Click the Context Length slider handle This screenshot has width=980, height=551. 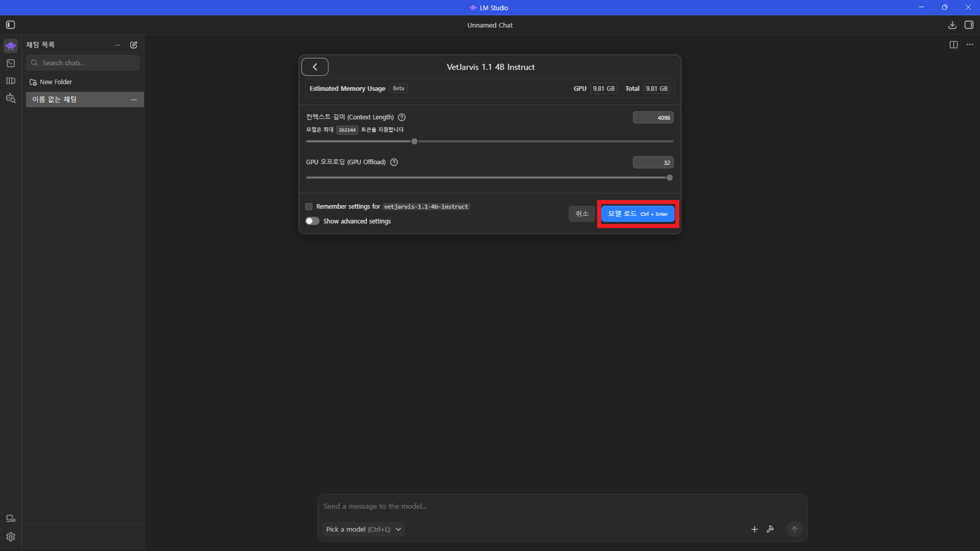(x=414, y=141)
